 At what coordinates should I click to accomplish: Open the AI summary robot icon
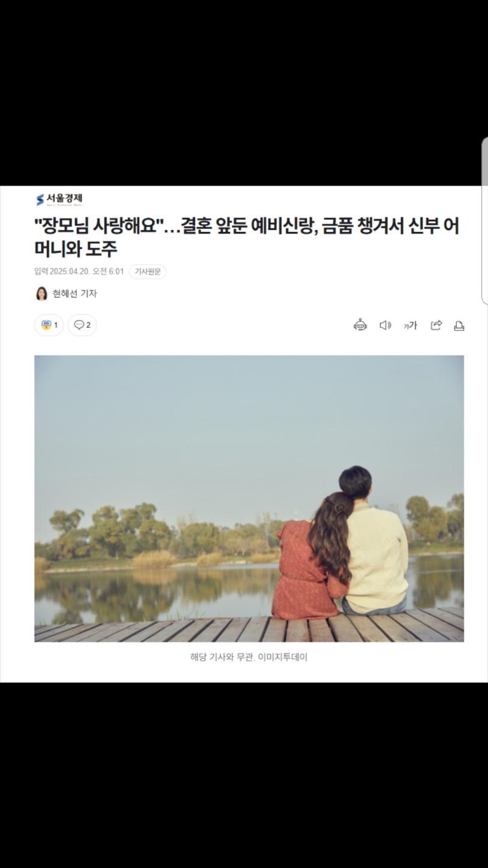pos(361,325)
